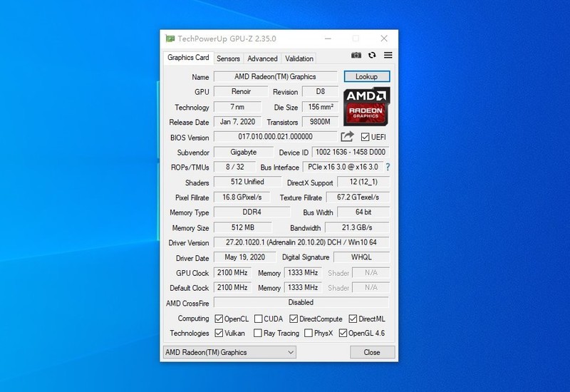Open the AMD Radeon(TM) Graphics GPU dropdown
570x392 pixels.
tap(229, 352)
